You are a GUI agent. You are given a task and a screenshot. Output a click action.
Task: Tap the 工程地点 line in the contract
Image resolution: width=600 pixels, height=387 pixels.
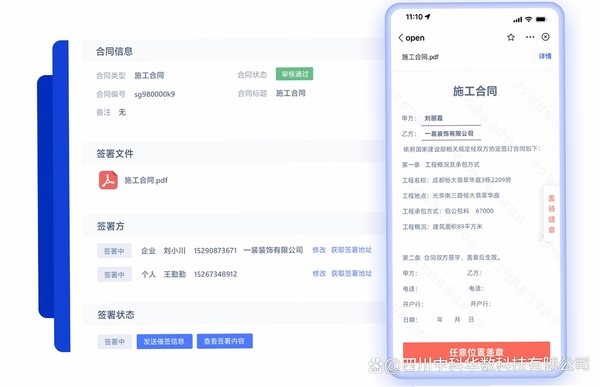(451, 196)
